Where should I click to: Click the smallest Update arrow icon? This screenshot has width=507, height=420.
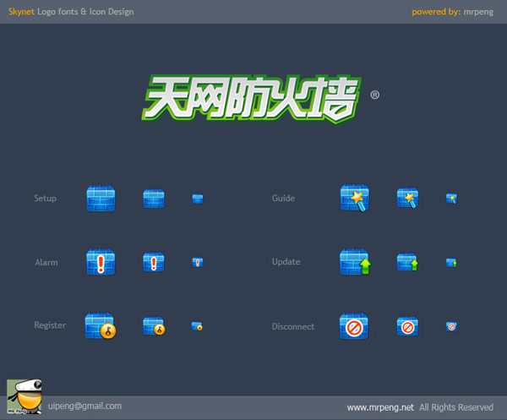click(451, 263)
